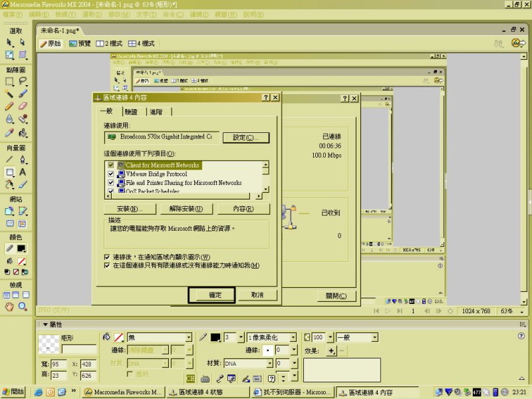Click the No Stroke or Fill icon
The image size is (532, 399).
[16, 272]
